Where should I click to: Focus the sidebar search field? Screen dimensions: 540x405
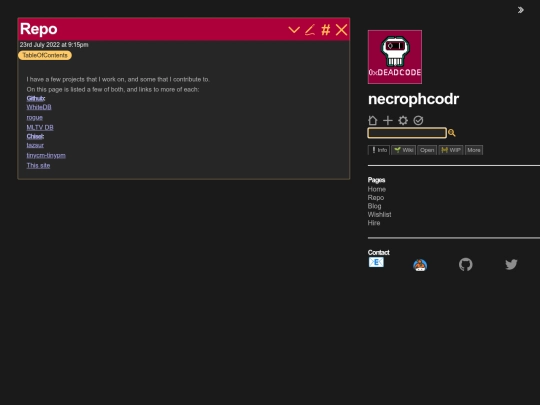[407, 133]
